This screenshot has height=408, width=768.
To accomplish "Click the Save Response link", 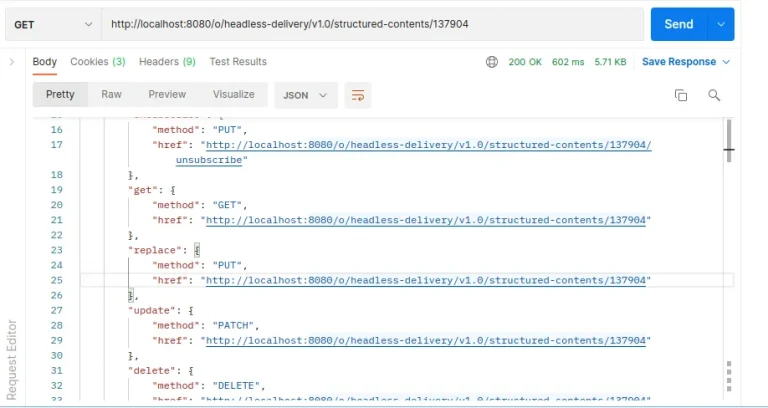I will point(679,62).
